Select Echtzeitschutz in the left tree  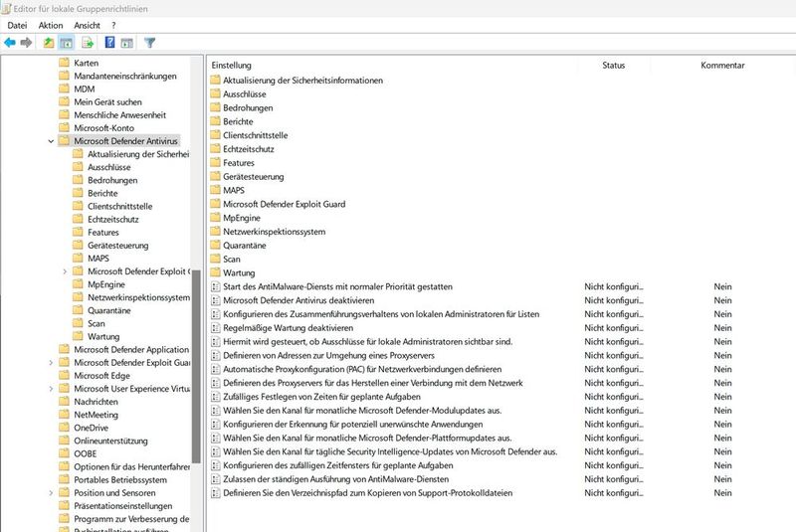click(x=112, y=220)
